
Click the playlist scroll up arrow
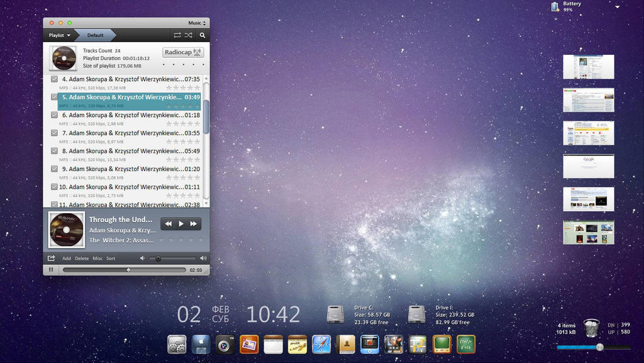pyautogui.click(x=206, y=78)
